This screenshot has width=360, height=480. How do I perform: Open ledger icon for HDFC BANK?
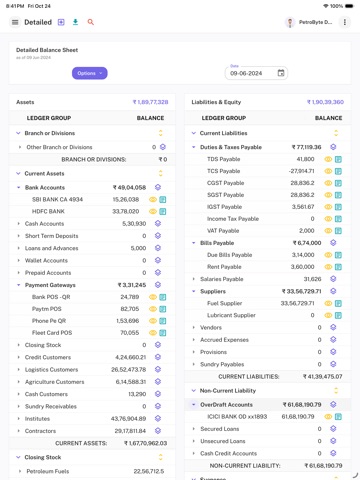(163, 212)
